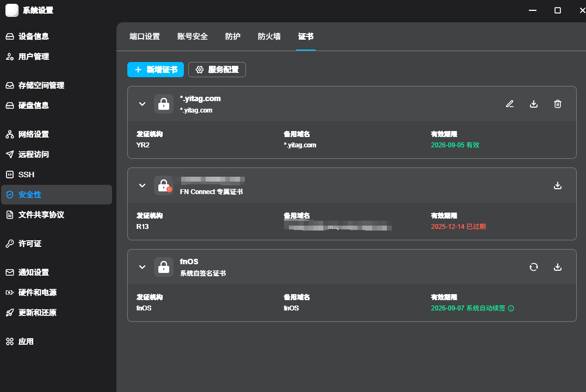Open the 账号安全 tab
This screenshot has height=392, width=586.
click(x=193, y=36)
